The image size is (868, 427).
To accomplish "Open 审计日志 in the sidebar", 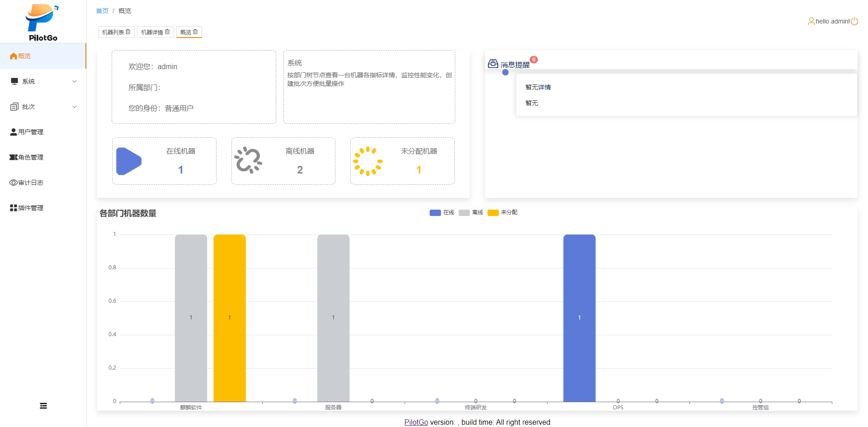I will point(31,183).
